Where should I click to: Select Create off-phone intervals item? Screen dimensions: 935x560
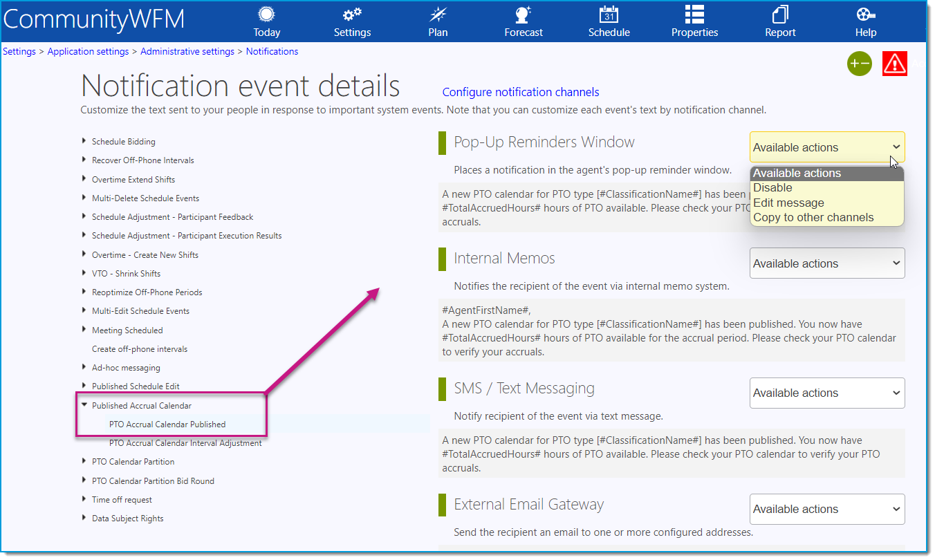coord(140,348)
